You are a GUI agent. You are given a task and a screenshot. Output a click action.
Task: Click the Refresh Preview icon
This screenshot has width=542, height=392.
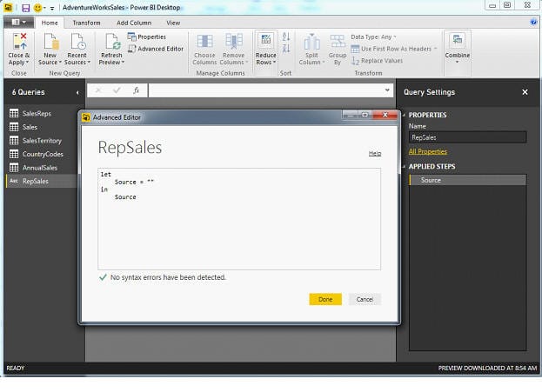tap(113, 41)
